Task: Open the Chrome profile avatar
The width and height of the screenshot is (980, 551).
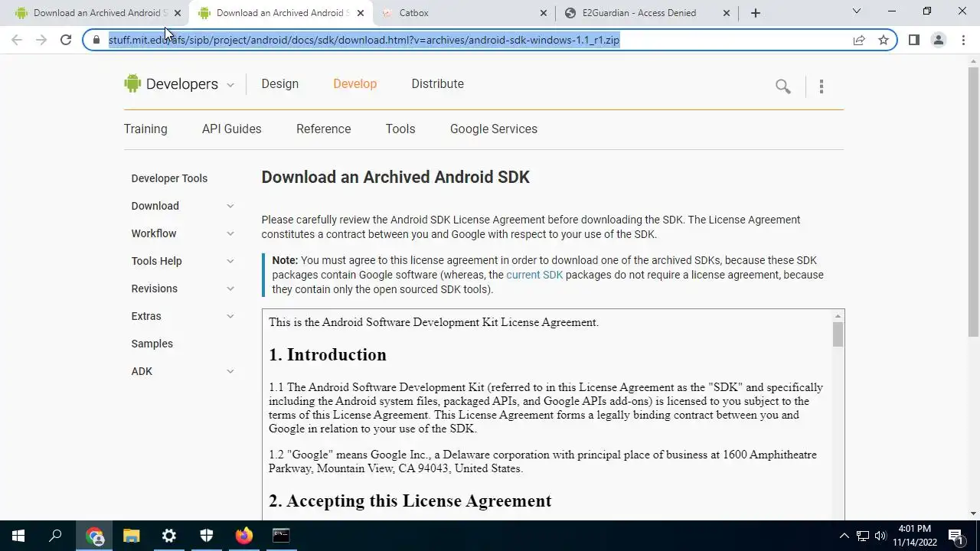Action: coord(939,40)
